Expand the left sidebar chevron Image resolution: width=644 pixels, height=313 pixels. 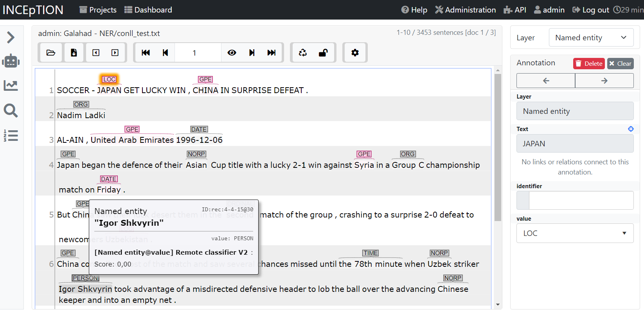coord(11,38)
